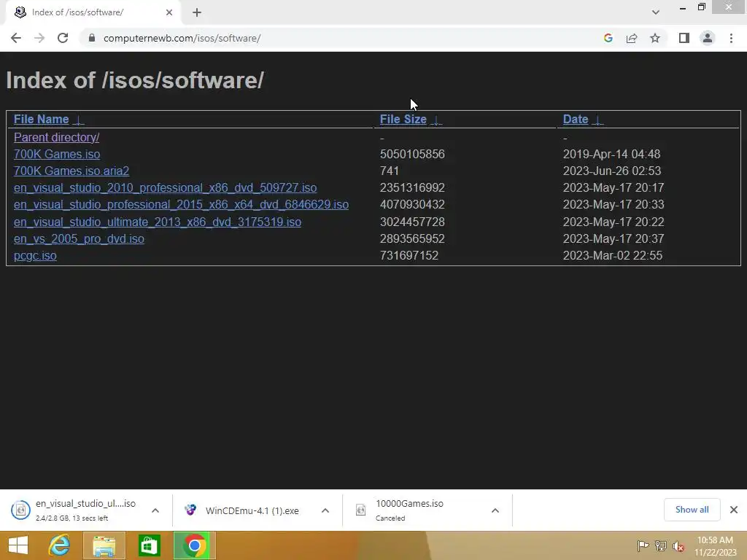Open the Parent directory link
Viewport: 747px width, 560px height.
[56, 137]
